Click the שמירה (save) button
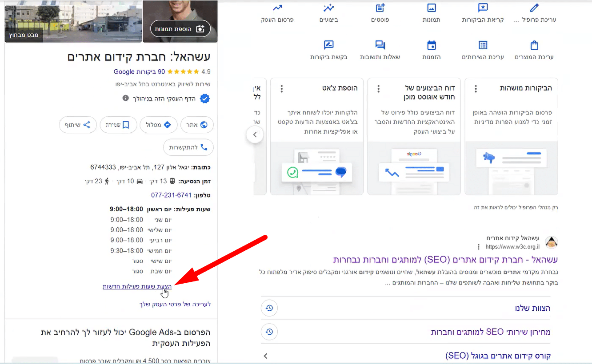The width and height of the screenshot is (592, 364). 118,125
